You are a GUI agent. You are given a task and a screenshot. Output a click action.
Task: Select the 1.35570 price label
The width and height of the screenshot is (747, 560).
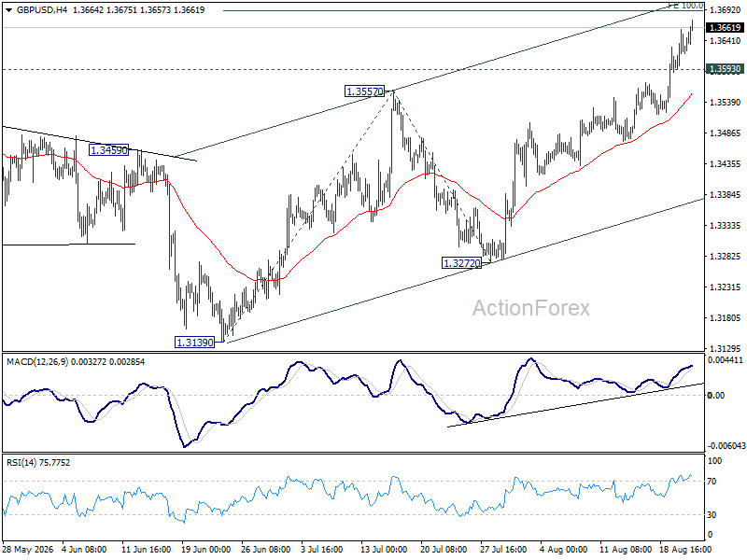point(364,91)
